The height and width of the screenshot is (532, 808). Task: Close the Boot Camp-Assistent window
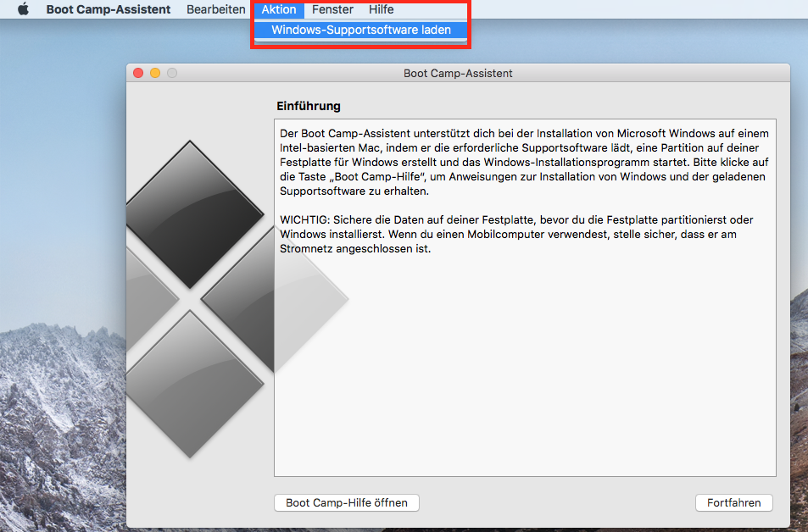pos(138,73)
